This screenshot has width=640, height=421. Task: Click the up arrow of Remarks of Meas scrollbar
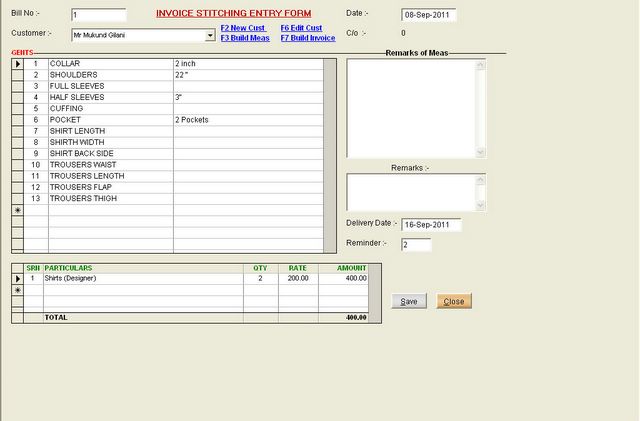[480, 65]
